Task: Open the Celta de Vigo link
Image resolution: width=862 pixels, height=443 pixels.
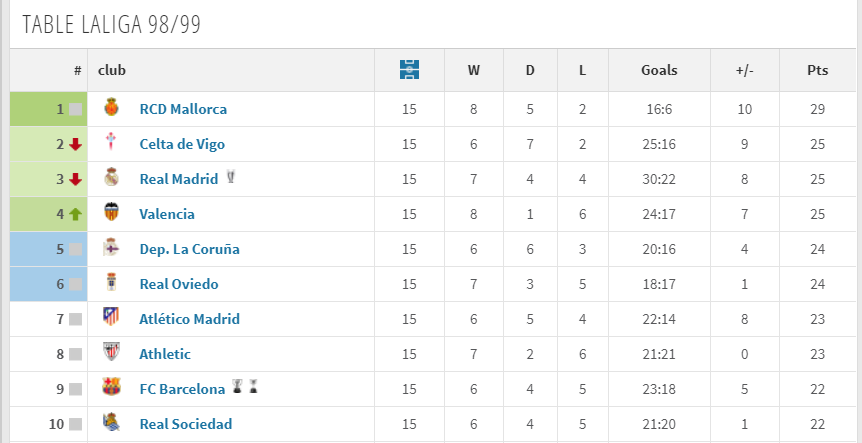Action: [182, 144]
